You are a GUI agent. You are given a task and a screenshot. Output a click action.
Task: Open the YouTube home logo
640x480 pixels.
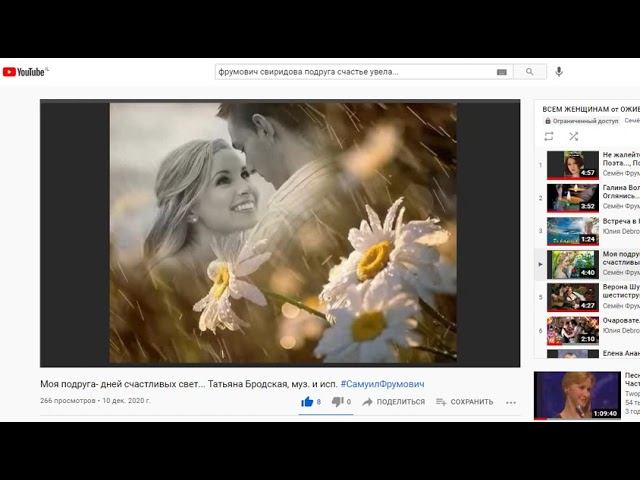point(24,72)
